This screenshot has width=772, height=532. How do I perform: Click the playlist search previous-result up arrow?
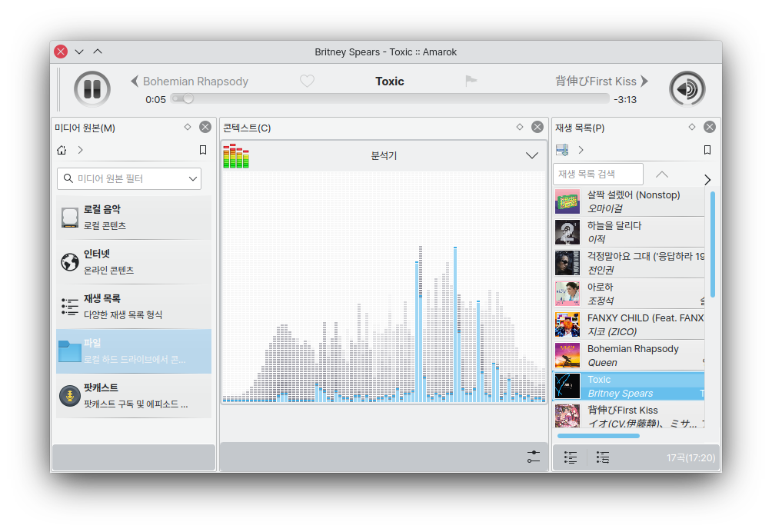coord(661,175)
